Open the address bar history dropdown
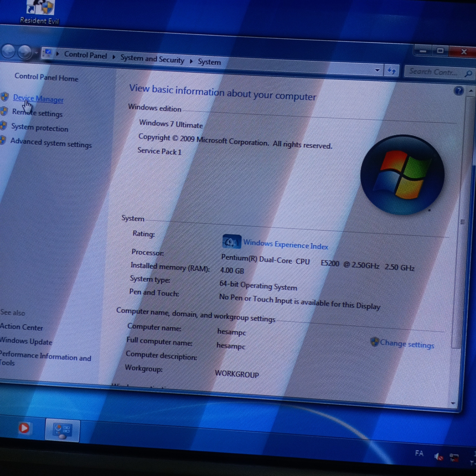The height and width of the screenshot is (476, 476). [x=377, y=70]
